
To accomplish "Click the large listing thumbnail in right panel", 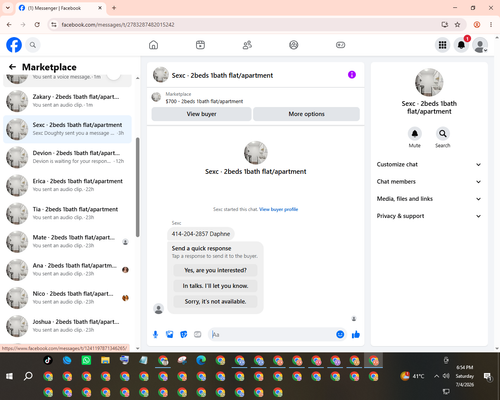I will pyautogui.click(x=429, y=82).
